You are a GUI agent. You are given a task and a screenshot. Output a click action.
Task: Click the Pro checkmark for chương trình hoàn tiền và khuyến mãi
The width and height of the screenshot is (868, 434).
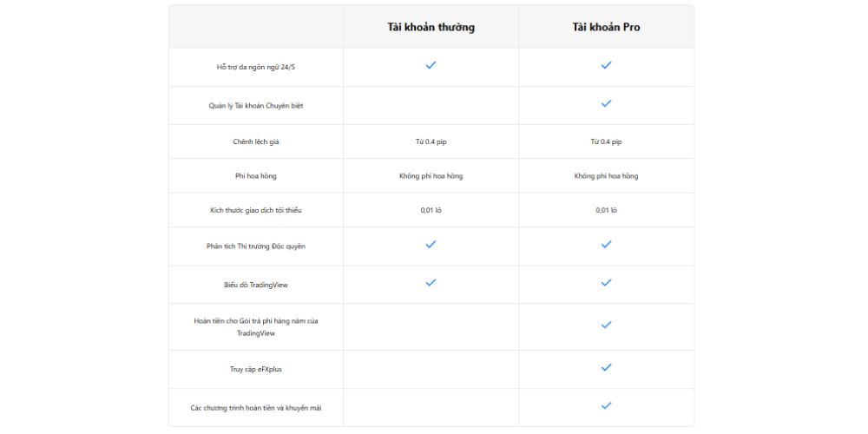(607, 406)
